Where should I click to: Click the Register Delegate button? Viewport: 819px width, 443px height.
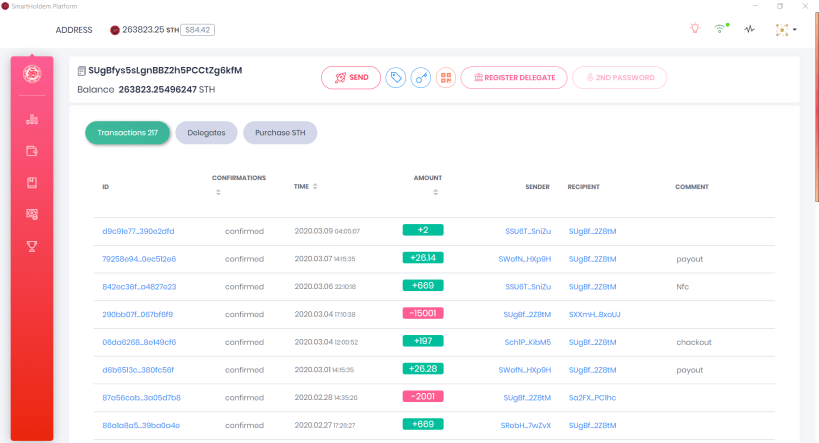514,78
